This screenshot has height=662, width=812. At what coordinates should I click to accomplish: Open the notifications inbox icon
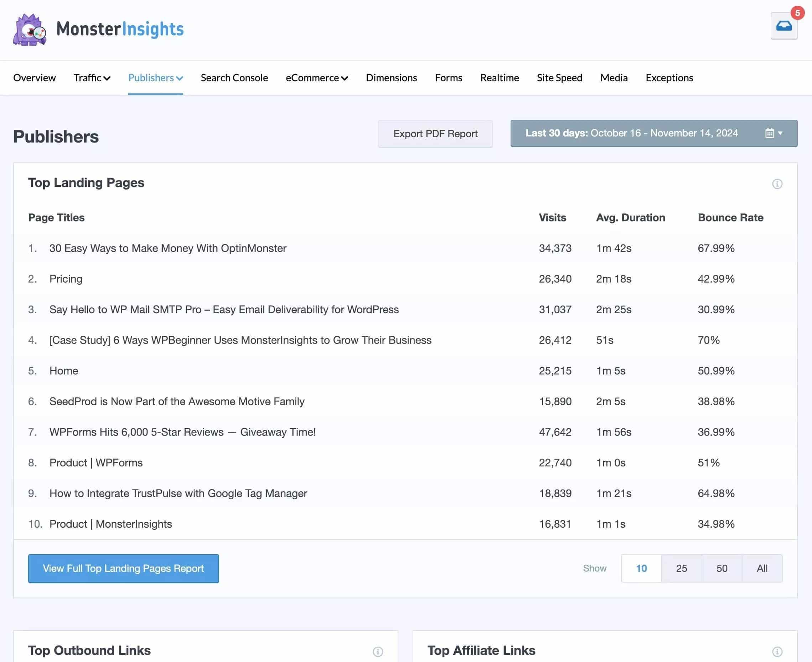(x=783, y=26)
